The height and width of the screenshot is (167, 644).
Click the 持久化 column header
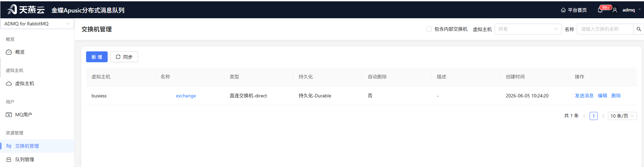[x=305, y=77]
